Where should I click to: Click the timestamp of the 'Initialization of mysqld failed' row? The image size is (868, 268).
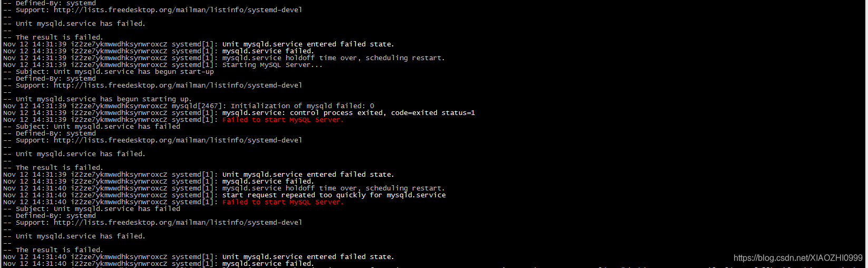click(35, 106)
